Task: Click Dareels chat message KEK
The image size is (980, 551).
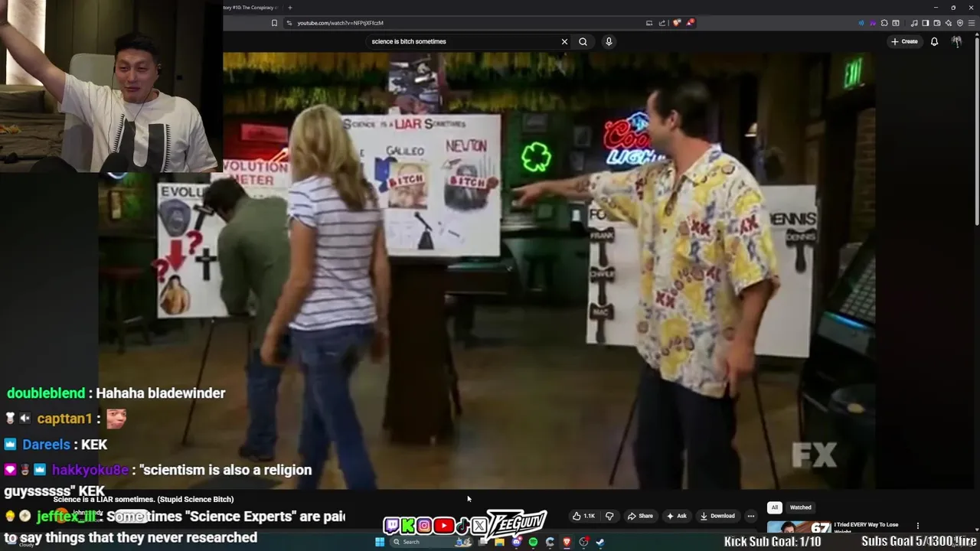Action: (94, 444)
